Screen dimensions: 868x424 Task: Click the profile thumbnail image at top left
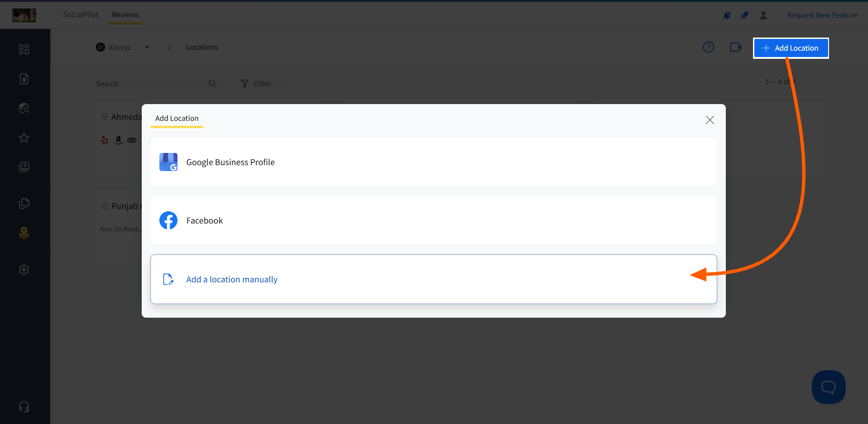(x=24, y=15)
